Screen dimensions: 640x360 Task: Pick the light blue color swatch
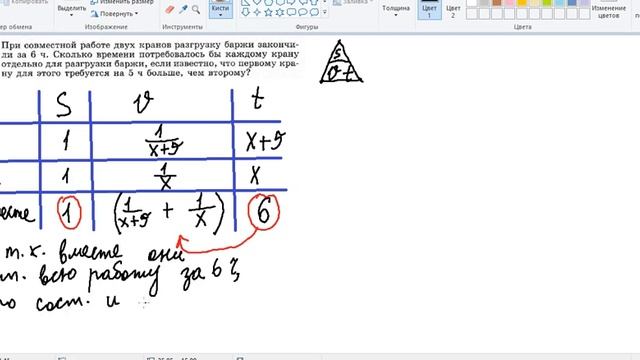(560, 3)
